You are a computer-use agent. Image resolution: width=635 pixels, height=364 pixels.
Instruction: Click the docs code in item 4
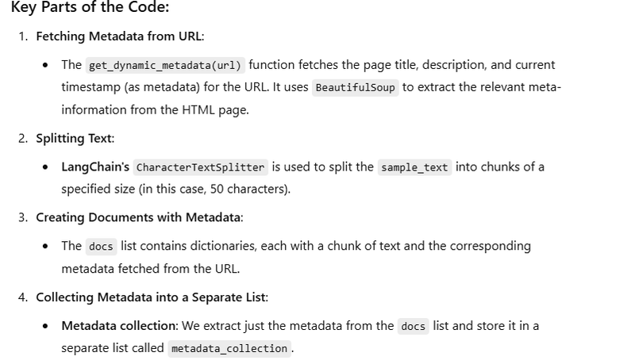tap(413, 326)
